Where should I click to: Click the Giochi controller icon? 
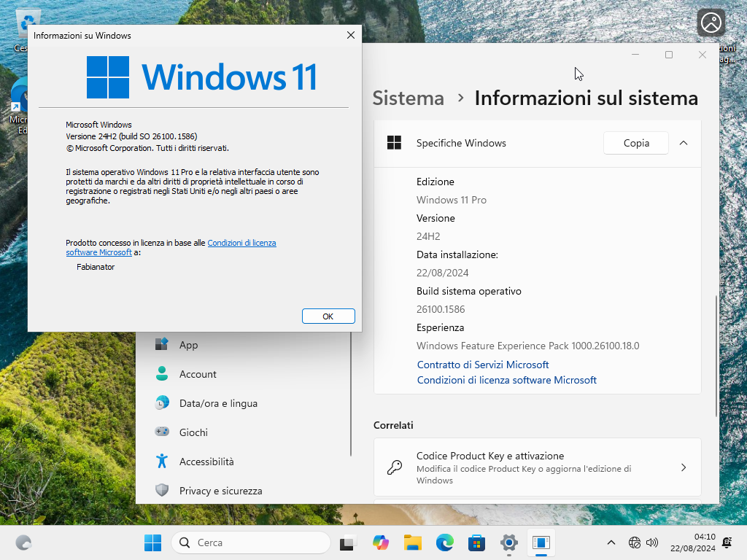(162, 432)
